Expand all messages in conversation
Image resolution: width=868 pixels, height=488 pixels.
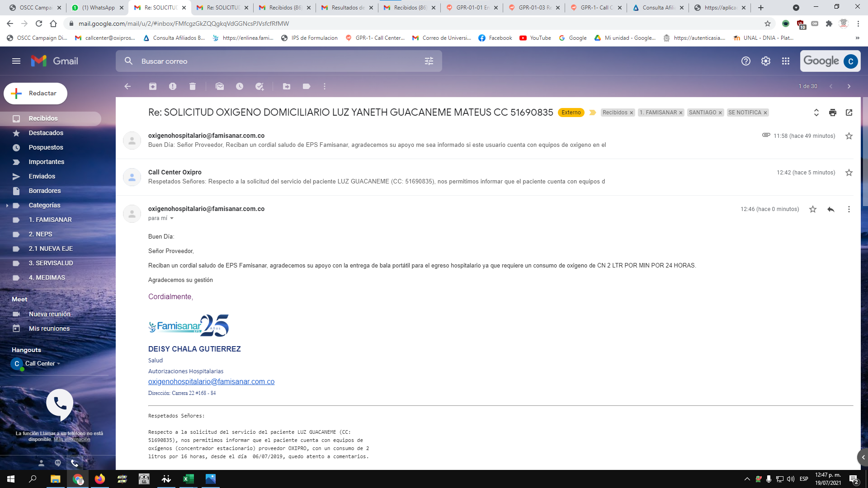(x=816, y=113)
